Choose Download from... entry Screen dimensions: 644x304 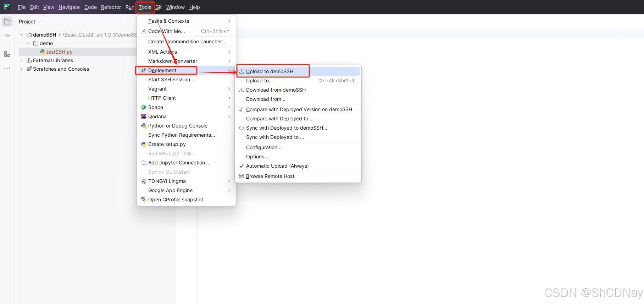coord(298,99)
